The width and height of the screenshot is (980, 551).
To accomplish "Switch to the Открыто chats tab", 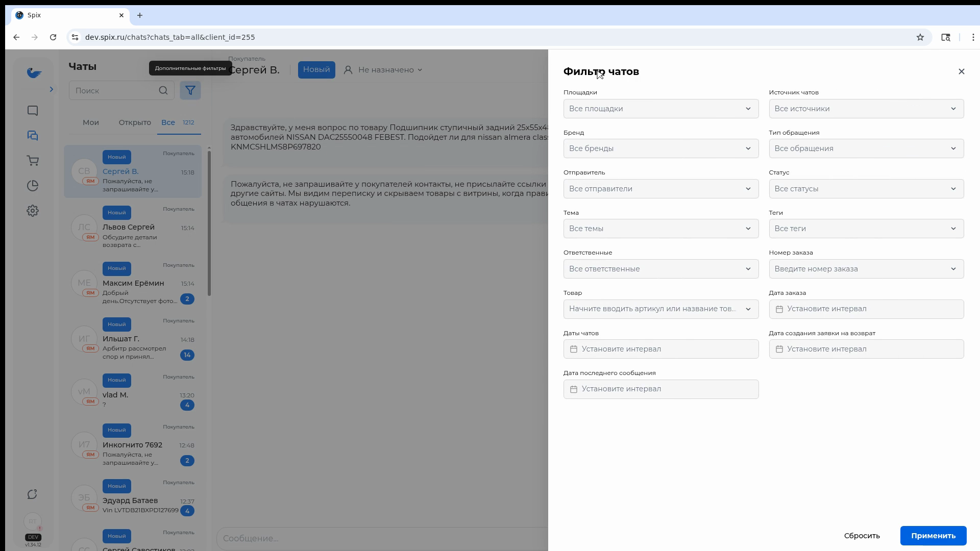I will pyautogui.click(x=135, y=122).
